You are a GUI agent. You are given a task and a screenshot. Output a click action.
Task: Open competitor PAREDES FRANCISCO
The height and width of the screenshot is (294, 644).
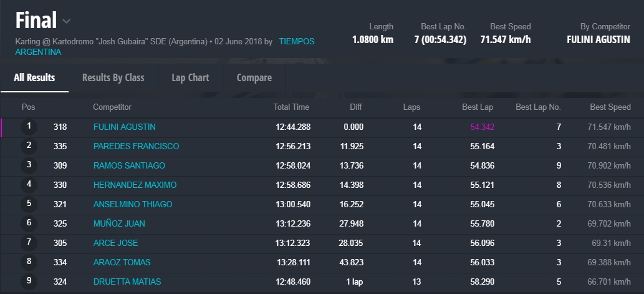(136, 147)
